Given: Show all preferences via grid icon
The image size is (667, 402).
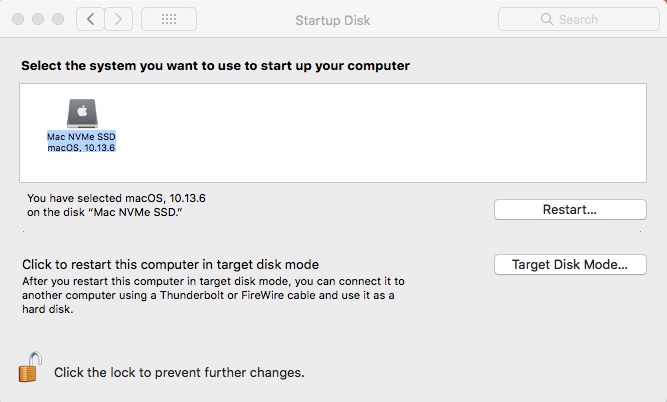Looking at the screenshot, I should pyautogui.click(x=169, y=19).
